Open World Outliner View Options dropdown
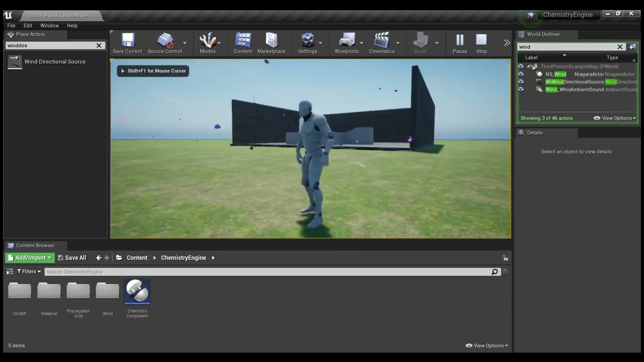The height and width of the screenshot is (362, 644). 615,118
